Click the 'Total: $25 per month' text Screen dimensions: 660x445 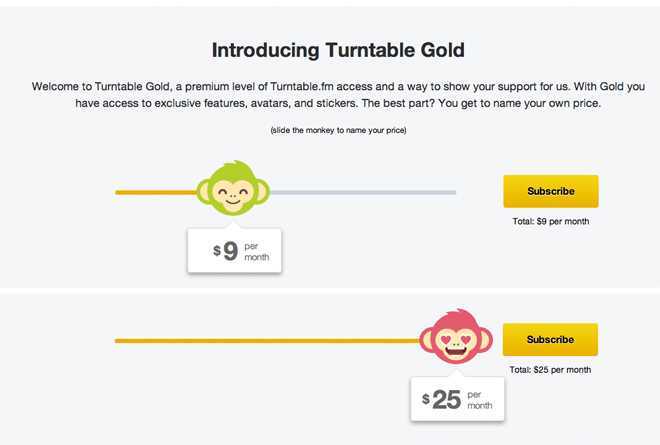pos(550,370)
